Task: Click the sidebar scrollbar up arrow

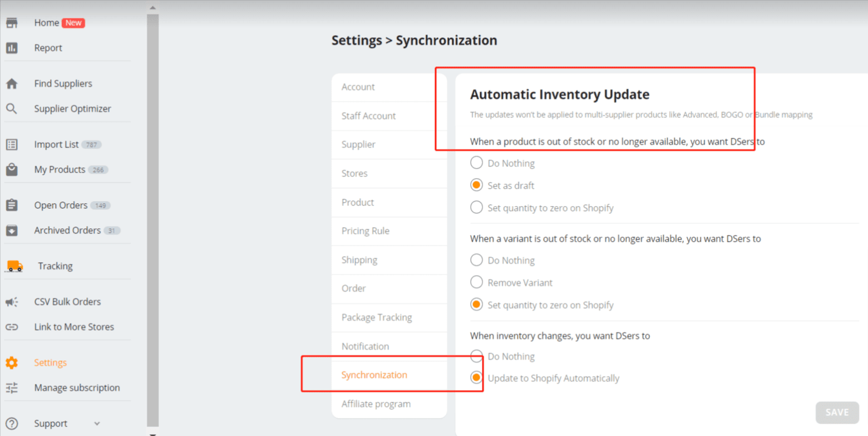Action: (x=152, y=7)
